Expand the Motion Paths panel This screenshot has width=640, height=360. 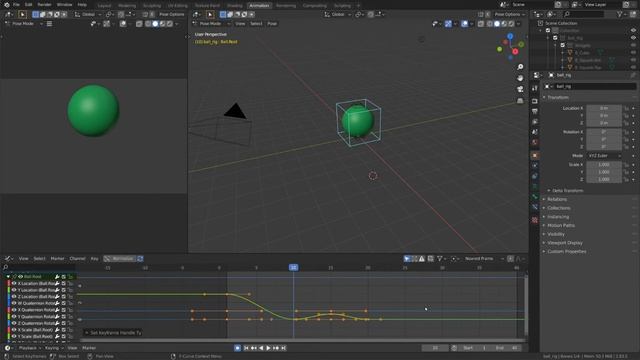560,225
